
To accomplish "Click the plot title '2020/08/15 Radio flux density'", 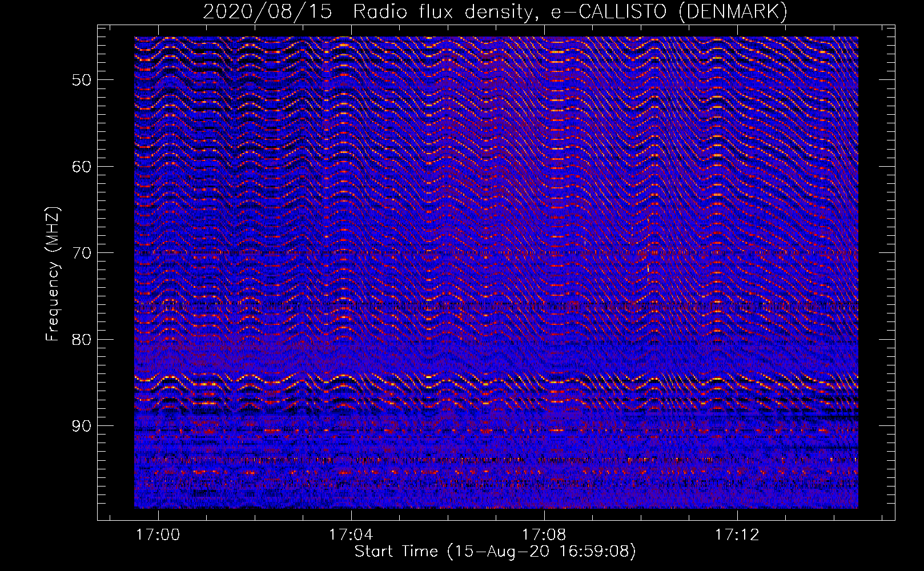I will coord(495,11).
